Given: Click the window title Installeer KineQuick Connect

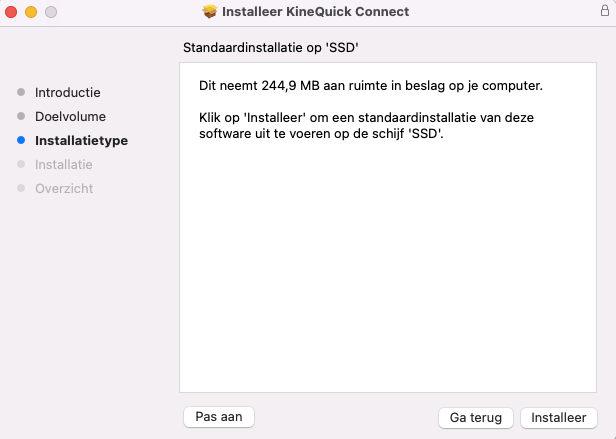Looking at the screenshot, I should click(315, 11).
